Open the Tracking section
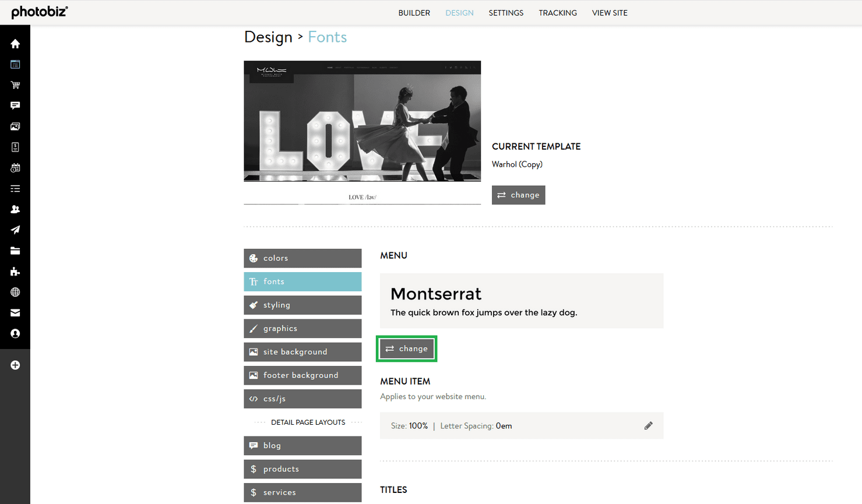The width and height of the screenshot is (862, 504). point(557,12)
